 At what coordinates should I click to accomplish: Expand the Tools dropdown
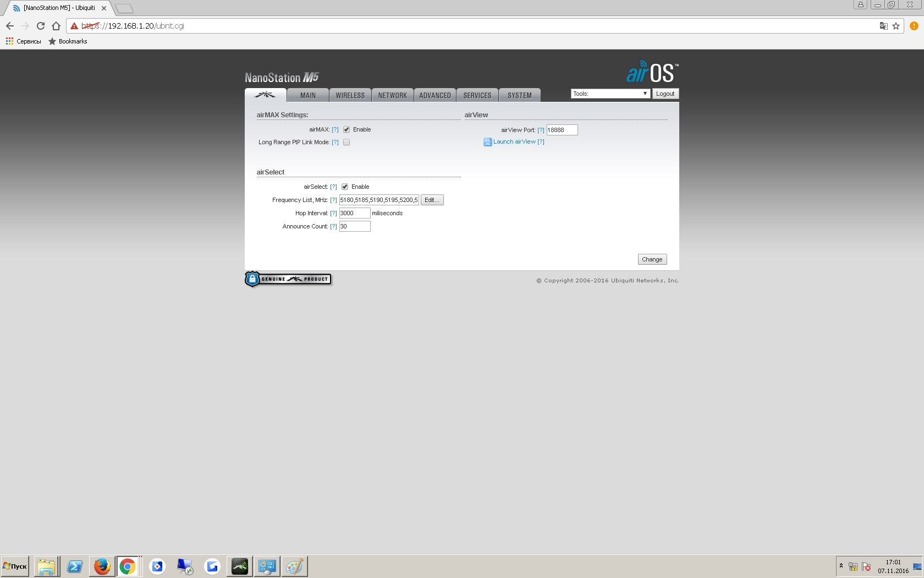click(x=610, y=94)
